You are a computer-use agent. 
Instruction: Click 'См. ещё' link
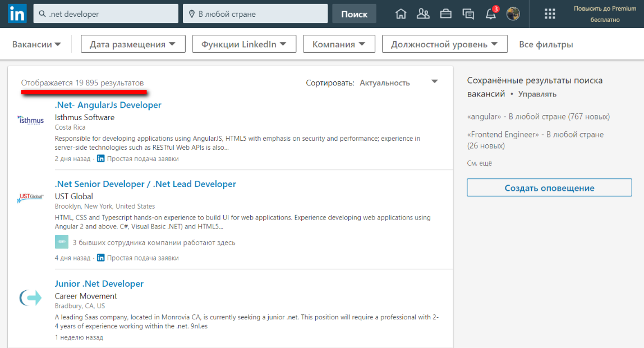click(479, 163)
